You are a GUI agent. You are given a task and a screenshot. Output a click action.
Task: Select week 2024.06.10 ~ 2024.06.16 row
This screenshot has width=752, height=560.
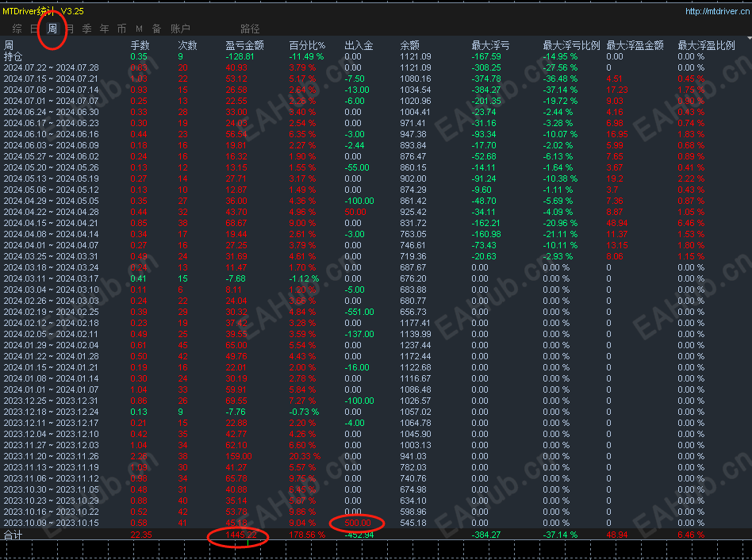(376, 134)
